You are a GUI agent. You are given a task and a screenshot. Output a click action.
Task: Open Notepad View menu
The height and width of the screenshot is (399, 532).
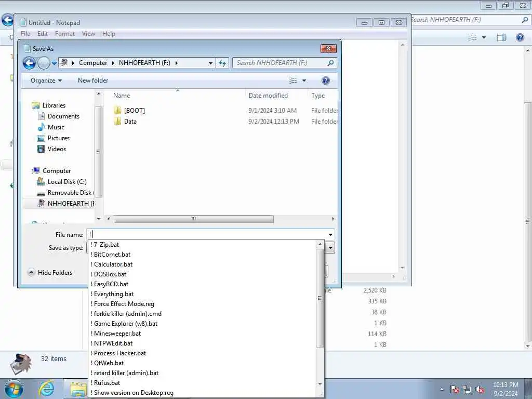88,34
